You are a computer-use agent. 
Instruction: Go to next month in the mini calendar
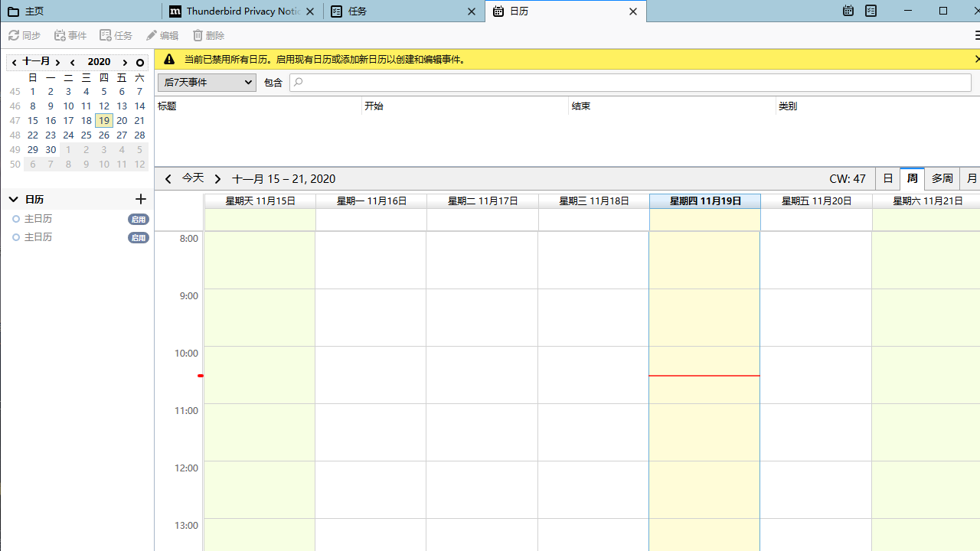[57, 61]
